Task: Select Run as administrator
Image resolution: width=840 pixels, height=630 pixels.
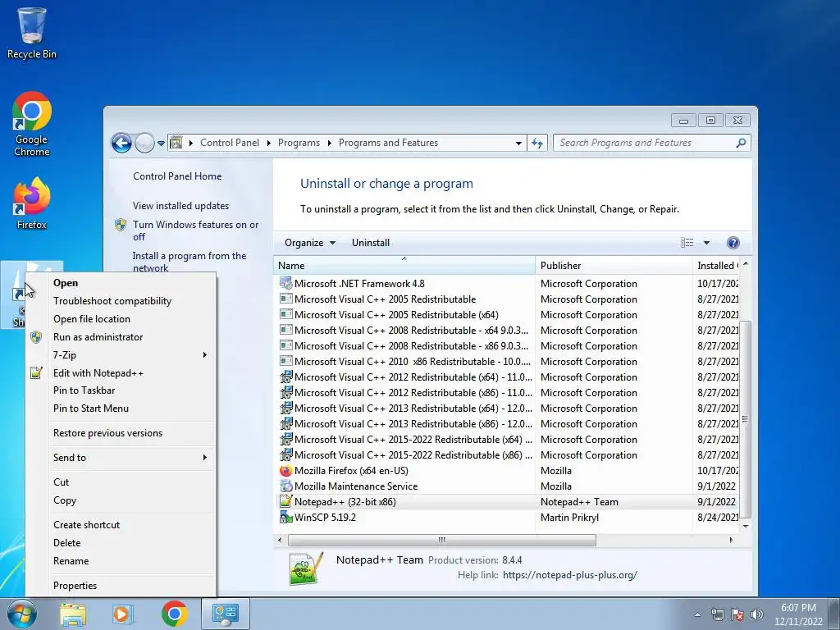Action: [121, 337]
